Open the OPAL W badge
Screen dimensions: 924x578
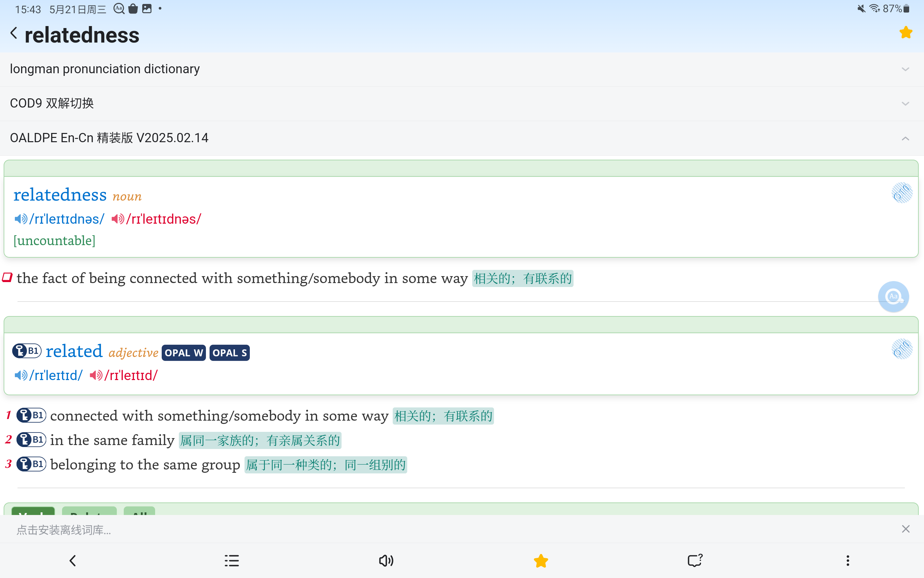click(184, 353)
